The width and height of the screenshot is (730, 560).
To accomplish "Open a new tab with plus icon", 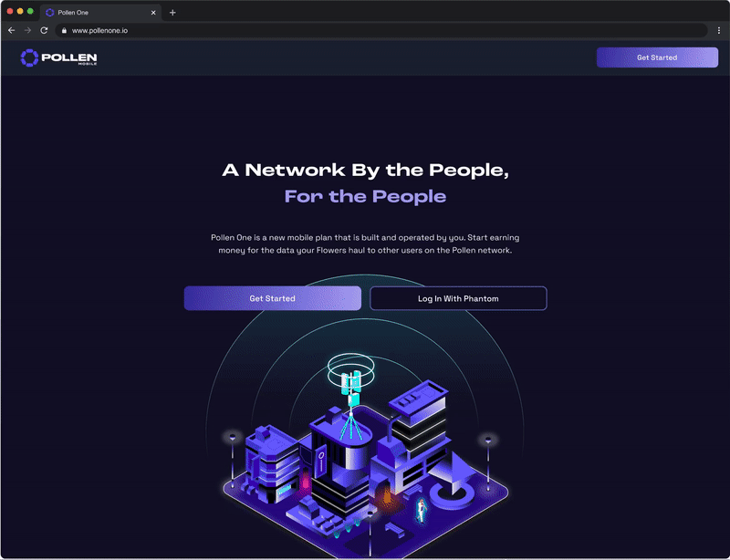I will click(x=172, y=13).
